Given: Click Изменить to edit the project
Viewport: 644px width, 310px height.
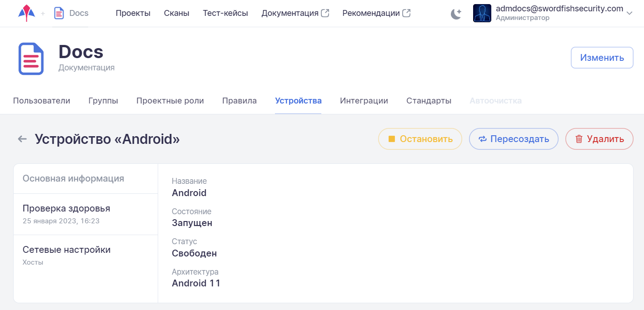Looking at the screenshot, I should coord(602,58).
